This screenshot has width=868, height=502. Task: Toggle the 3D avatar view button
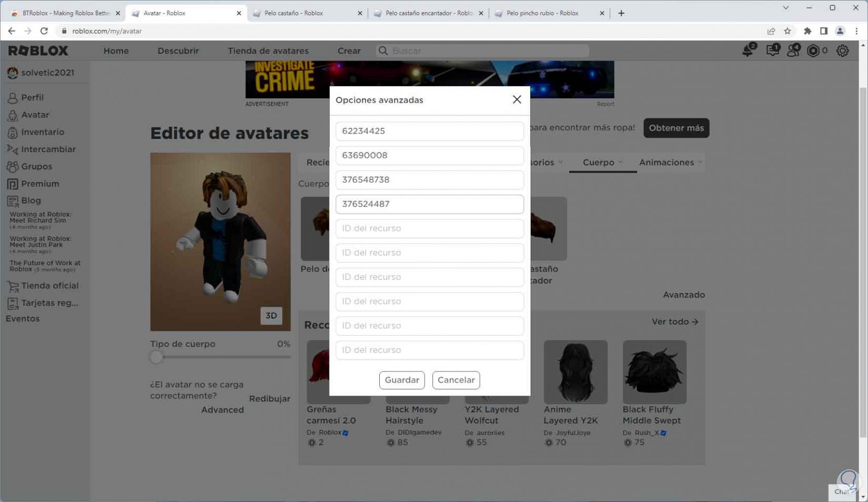click(x=271, y=316)
